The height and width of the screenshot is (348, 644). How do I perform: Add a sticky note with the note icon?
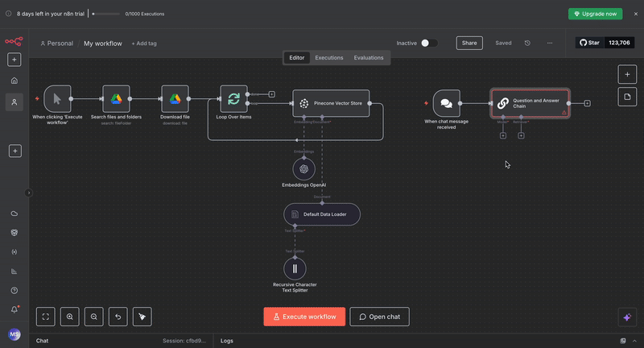627,97
